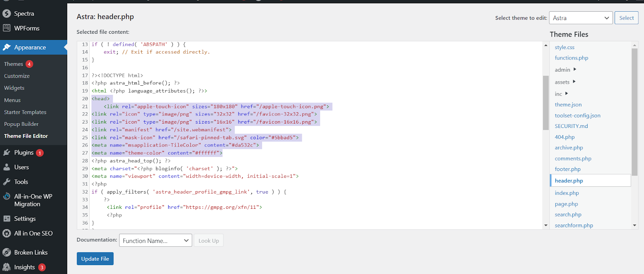Open footer.php theme file
The image size is (644, 274).
[568, 169]
